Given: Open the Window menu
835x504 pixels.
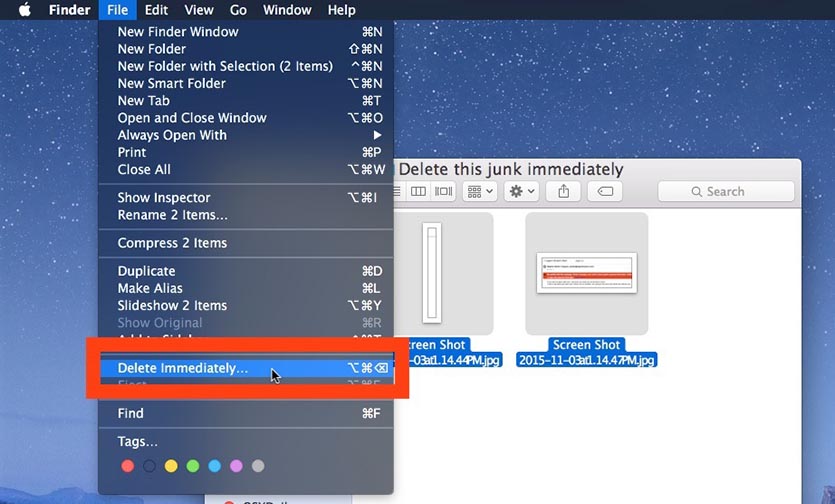Looking at the screenshot, I should (287, 10).
